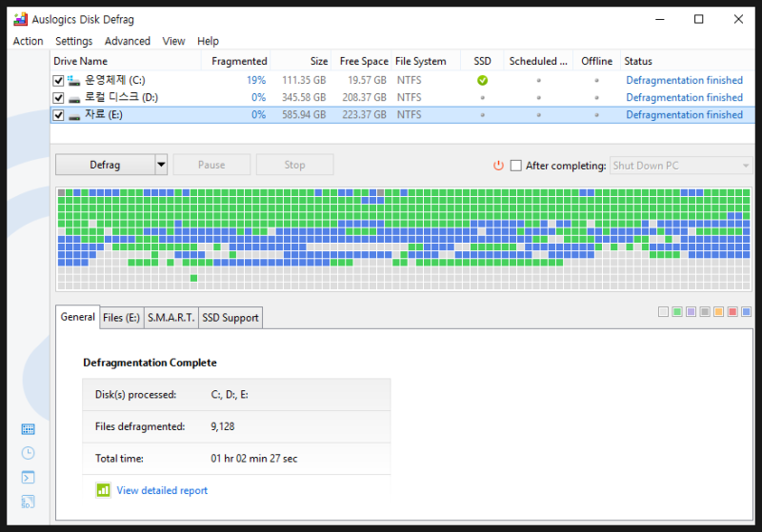The image size is (762, 532).
Task: Open the Help menu
Action: pyautogui.click(x=208, y=41)
